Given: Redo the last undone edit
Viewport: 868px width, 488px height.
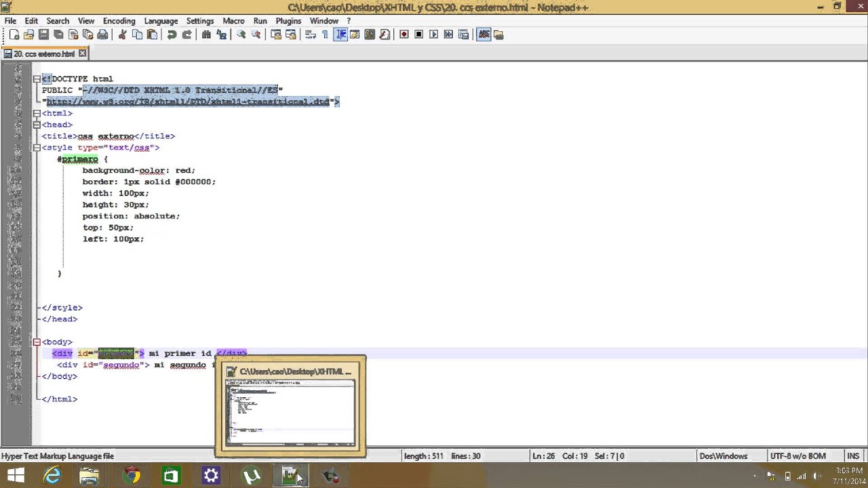Looking at the screenshot, I should (x=186, y=35).
